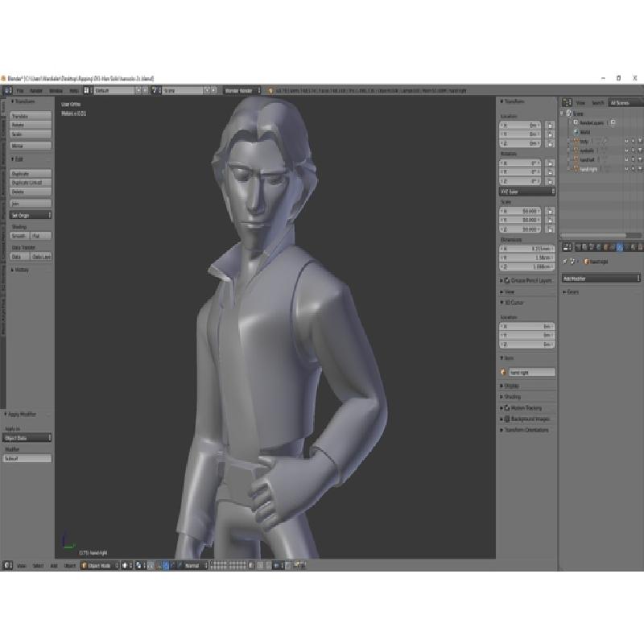Open the viewport shading selector
Viewport: 644px width, 644px height.
click(126, 566)
